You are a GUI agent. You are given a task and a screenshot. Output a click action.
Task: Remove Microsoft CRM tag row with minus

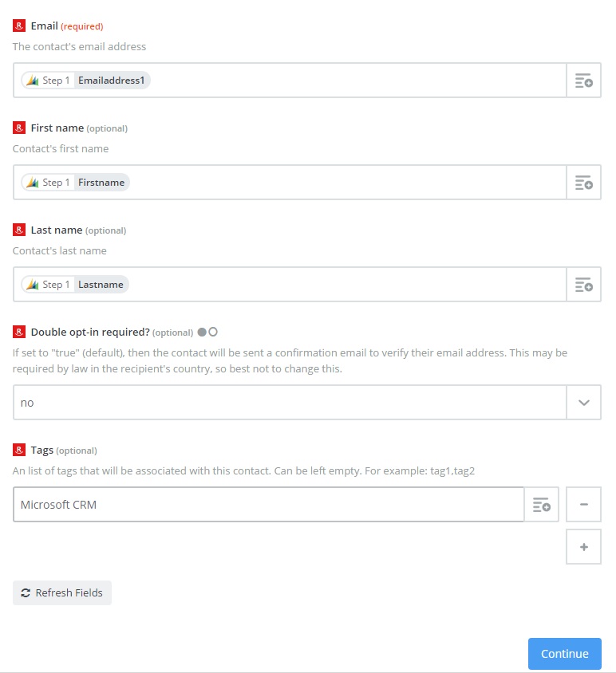tap(584, 505)
